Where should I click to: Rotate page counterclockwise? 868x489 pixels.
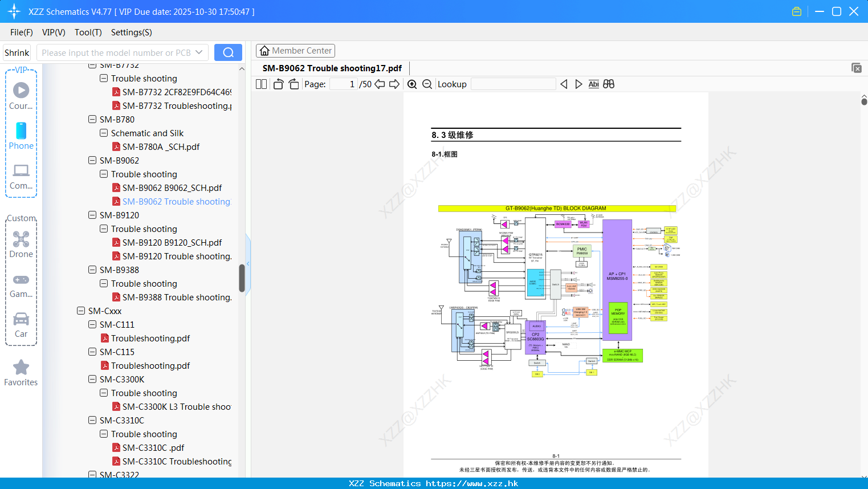[279, 84]
